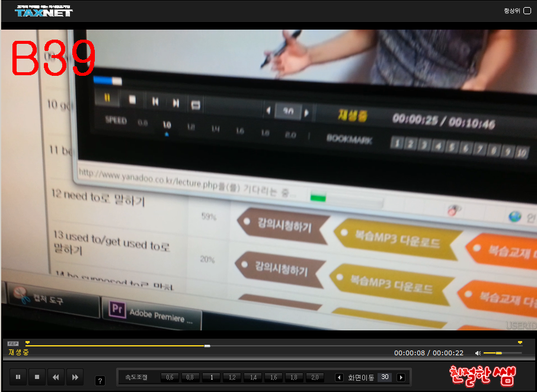Click the yanadoo.co.kr status bar URL text
Screen dimensions: 537x392
point(187,183)
